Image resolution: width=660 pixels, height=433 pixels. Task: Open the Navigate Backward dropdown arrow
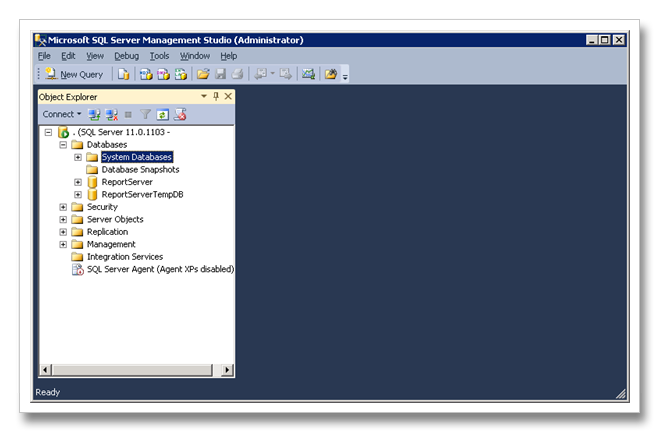click(272, 74)
